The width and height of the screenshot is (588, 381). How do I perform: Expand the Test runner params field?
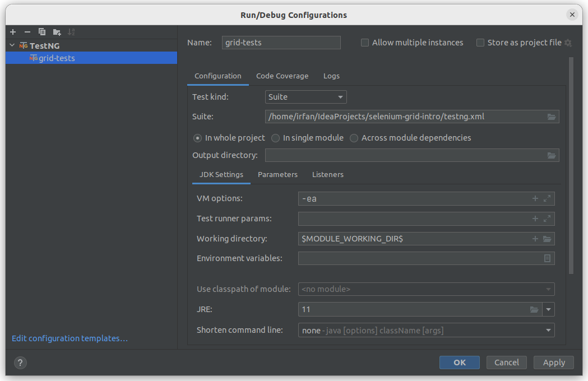tap(547, 219)
